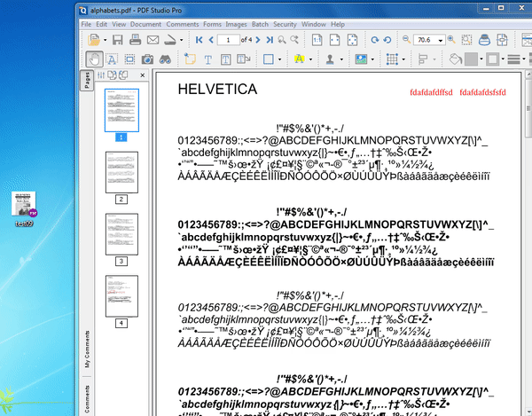Click the gray fill color swatch
This screenshot has width=532, height=416.
coord(471,59)
